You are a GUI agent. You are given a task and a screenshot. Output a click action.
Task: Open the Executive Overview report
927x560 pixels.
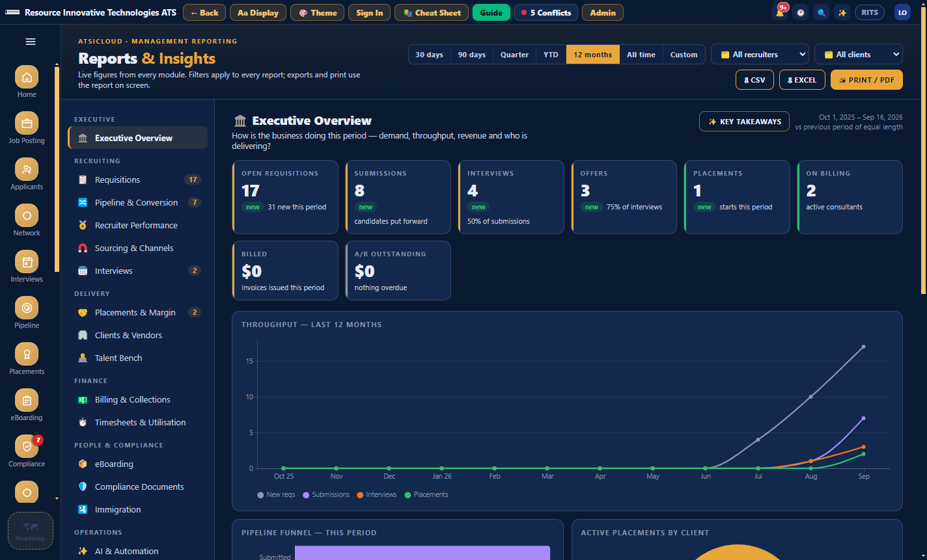click(138, 138)
